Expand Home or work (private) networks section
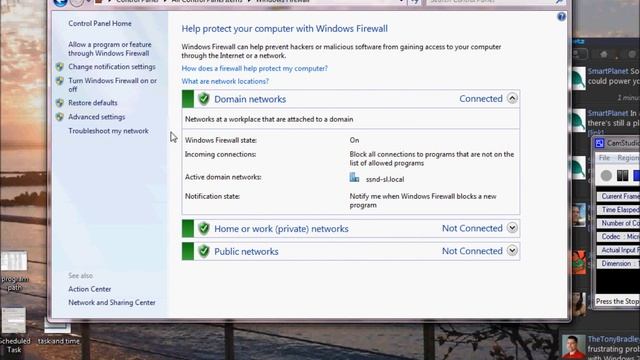The height and width of the screenshot is (360, 640). [x=512, y=228]
